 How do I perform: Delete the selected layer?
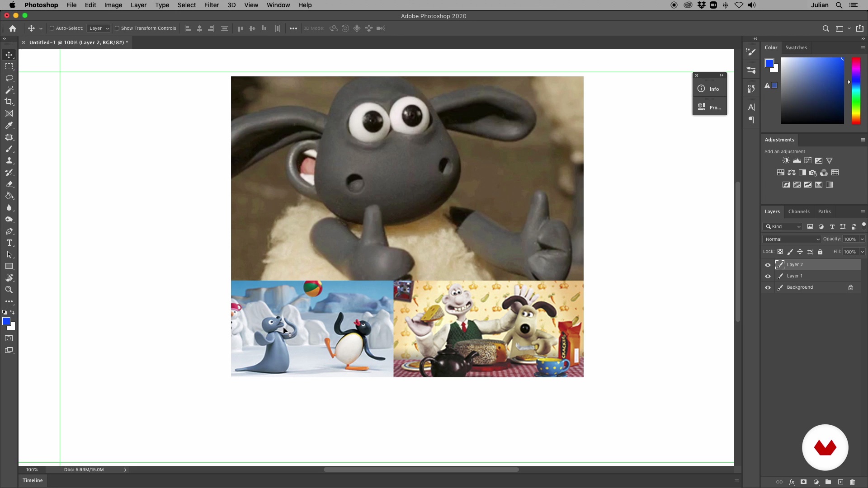click(x=853, y=482)
